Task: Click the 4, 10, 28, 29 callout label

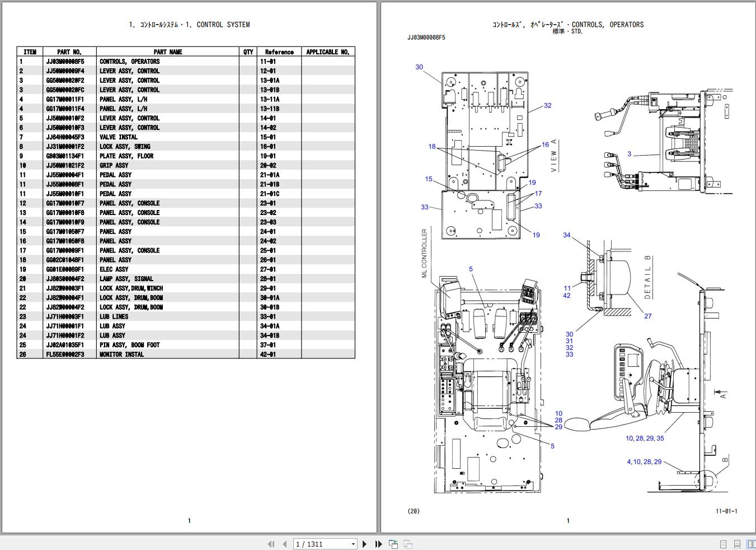Action: [644, 462]
